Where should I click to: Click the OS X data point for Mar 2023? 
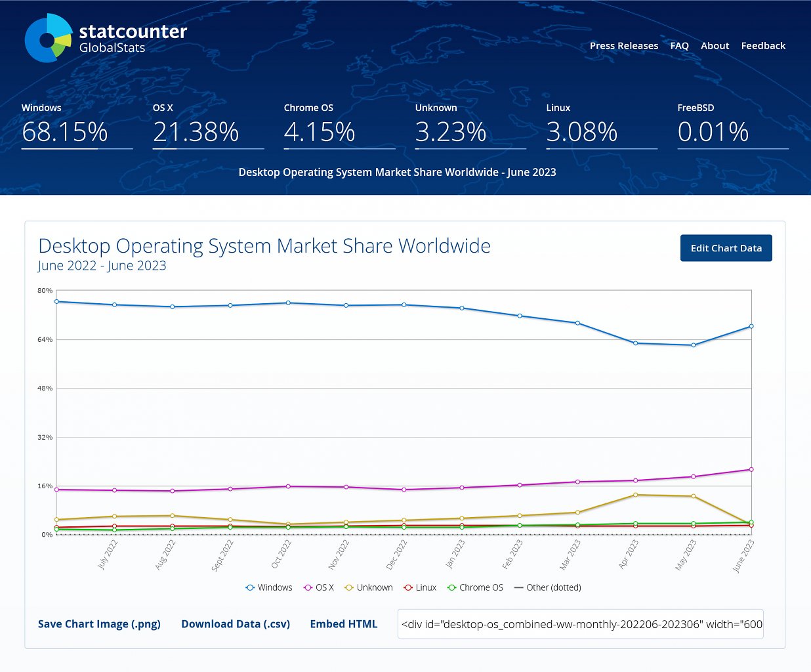tap(577, 482)
